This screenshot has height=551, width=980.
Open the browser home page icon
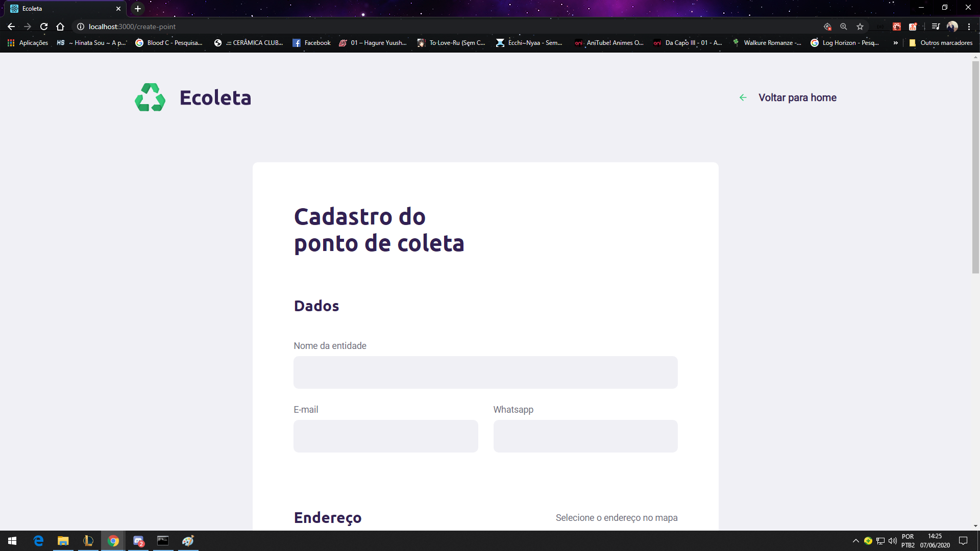click(x=60, y=27)
